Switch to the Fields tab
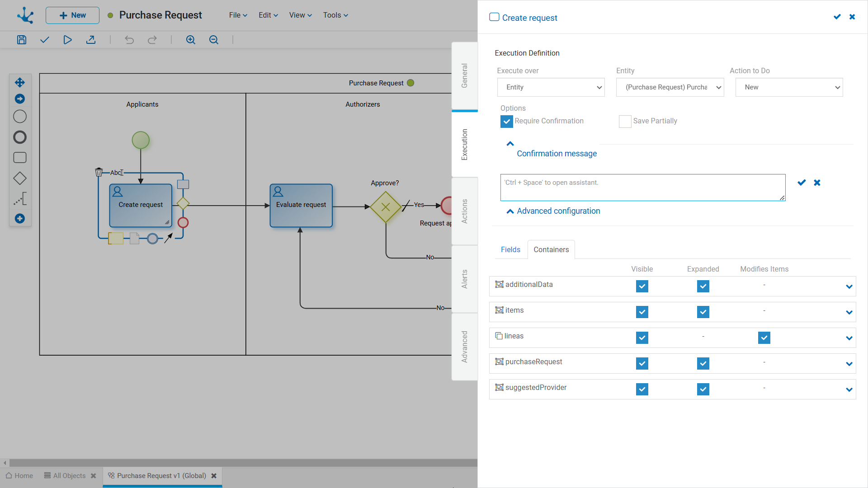The width and height of the screenshot is (868, 488). coord(510,249)
